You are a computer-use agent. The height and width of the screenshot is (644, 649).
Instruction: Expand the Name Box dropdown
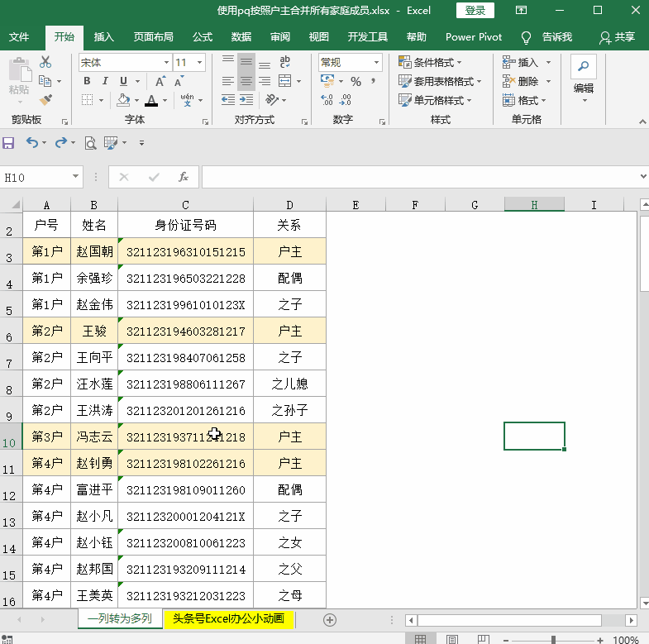point(75,177)
